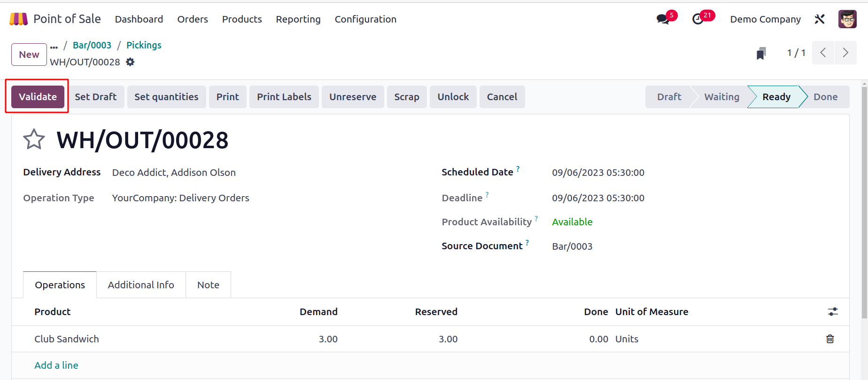Sort by the Demand column header
Viewport: 868px width, 380px height.
[x=318, y=312]
